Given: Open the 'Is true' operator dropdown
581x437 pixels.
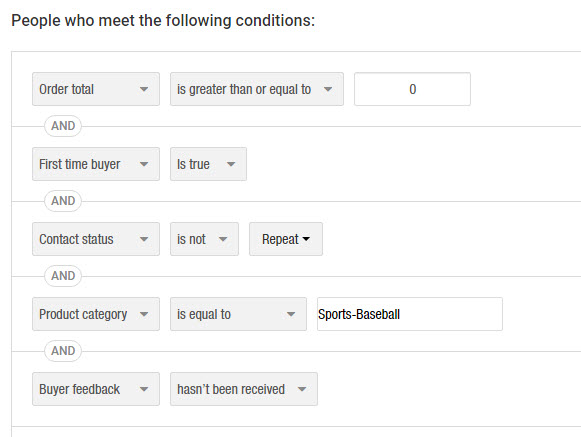Looking at the screenshot, I should pos(208,164).
